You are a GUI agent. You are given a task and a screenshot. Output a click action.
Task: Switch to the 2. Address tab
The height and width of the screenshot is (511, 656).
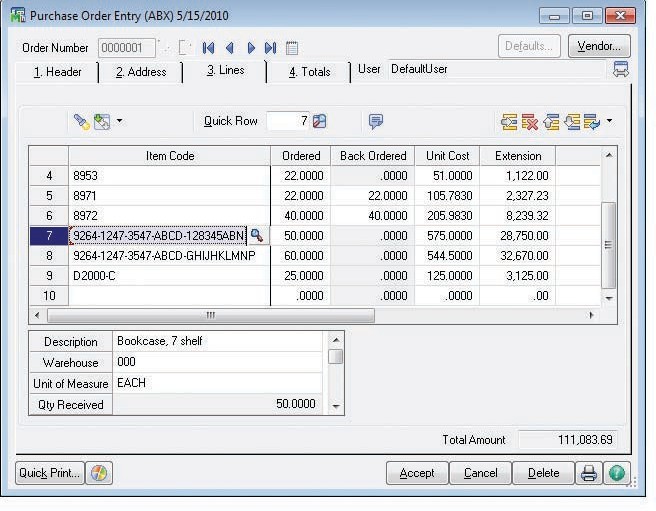click(x=141, y=72)
